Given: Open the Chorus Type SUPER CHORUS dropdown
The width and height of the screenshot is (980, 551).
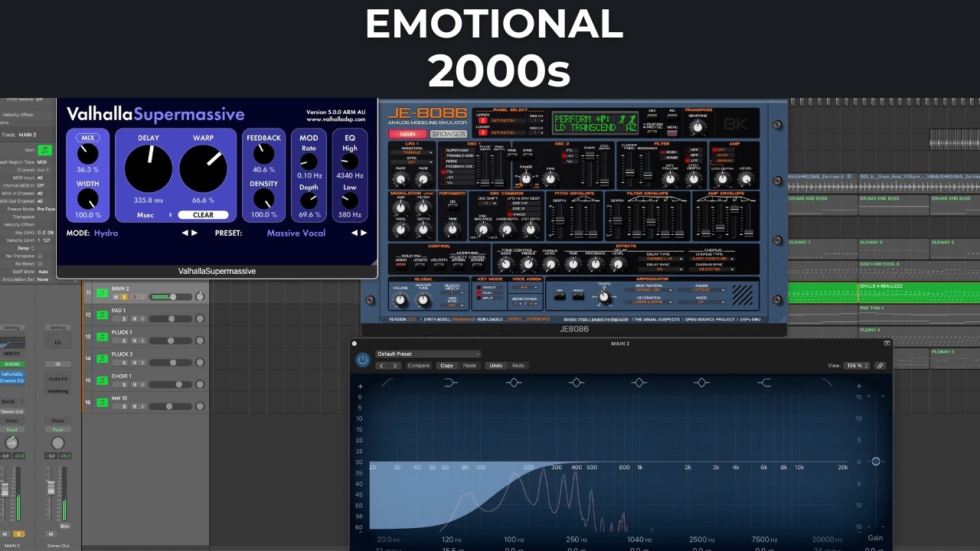Looking at the screenshot, I should pyautogui.click(x=712, y=259).
